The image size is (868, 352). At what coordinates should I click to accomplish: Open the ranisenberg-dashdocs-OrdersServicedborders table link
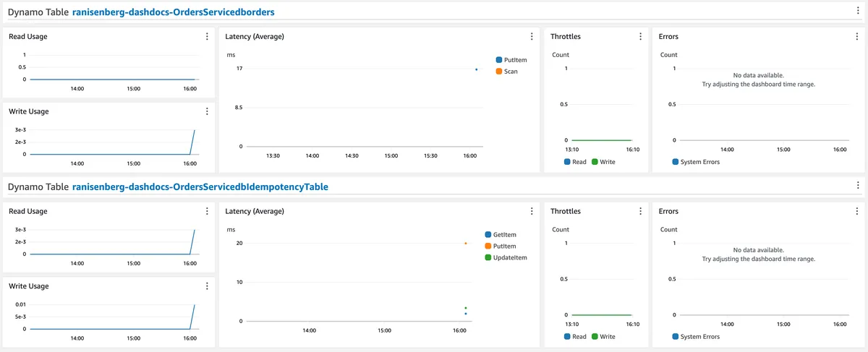pyautogui.click(x=173, y=12)
